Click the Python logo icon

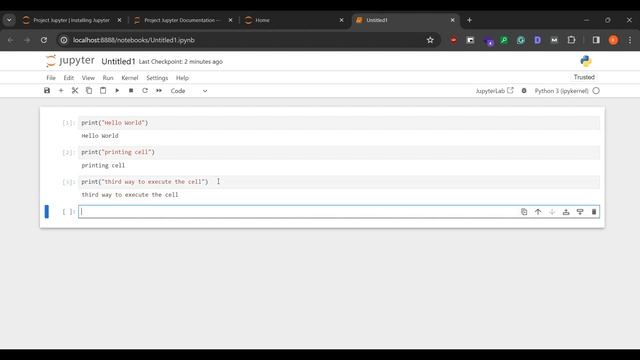(x=586, y=61)
